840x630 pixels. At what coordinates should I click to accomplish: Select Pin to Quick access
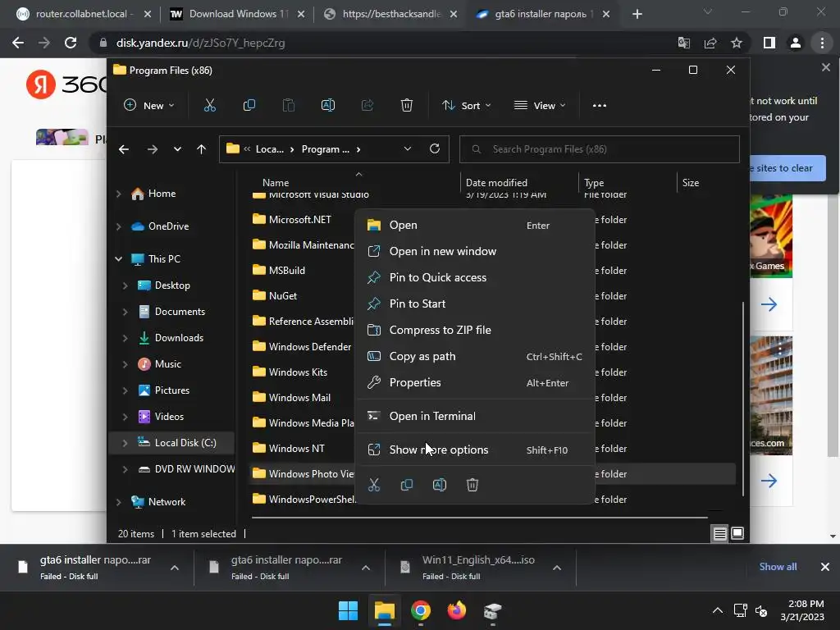475,277
